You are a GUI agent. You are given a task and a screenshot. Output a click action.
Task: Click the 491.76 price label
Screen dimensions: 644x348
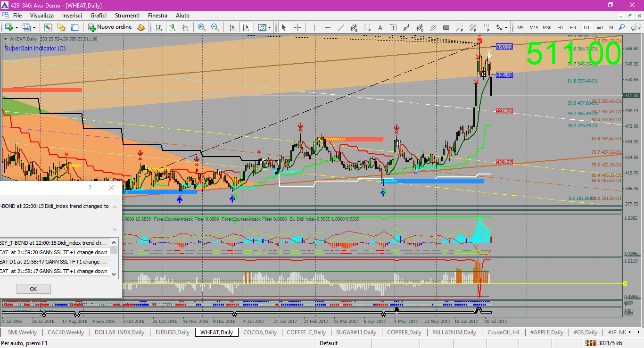click(504, 111)
